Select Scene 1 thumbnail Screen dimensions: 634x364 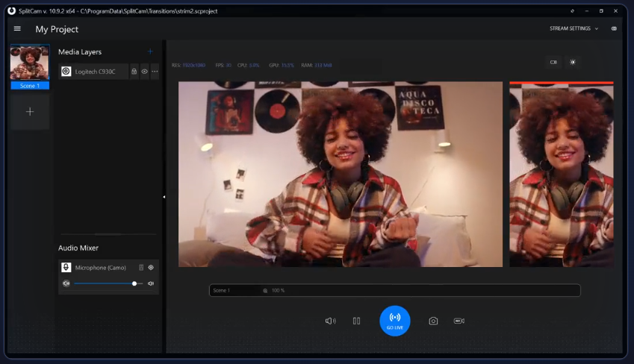click(30, 66)
